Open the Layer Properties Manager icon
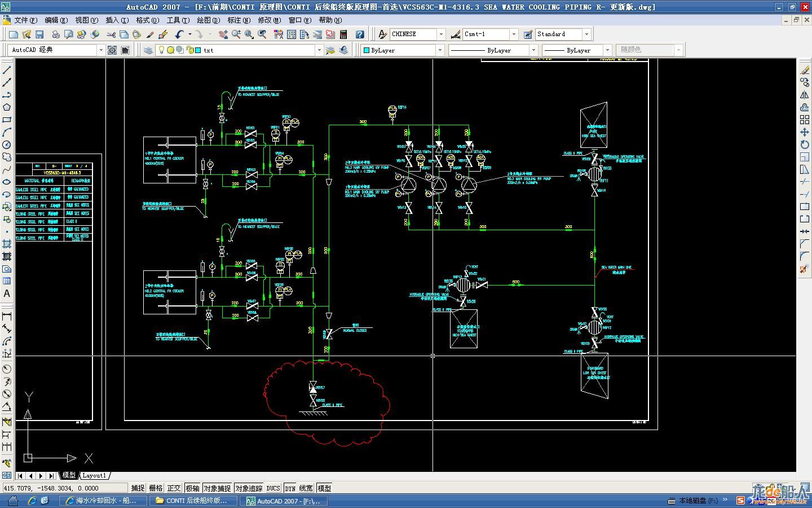The height and width of the screenshot is (508, 812). (148, 50)
